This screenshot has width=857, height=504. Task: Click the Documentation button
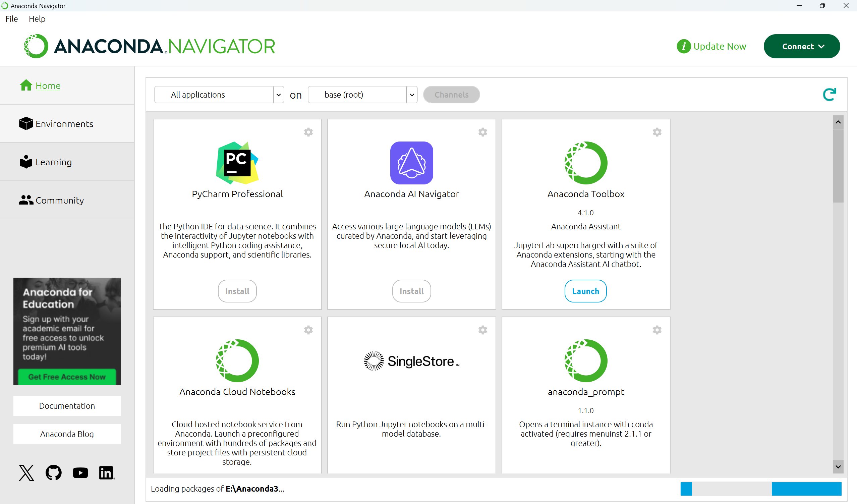67,406
